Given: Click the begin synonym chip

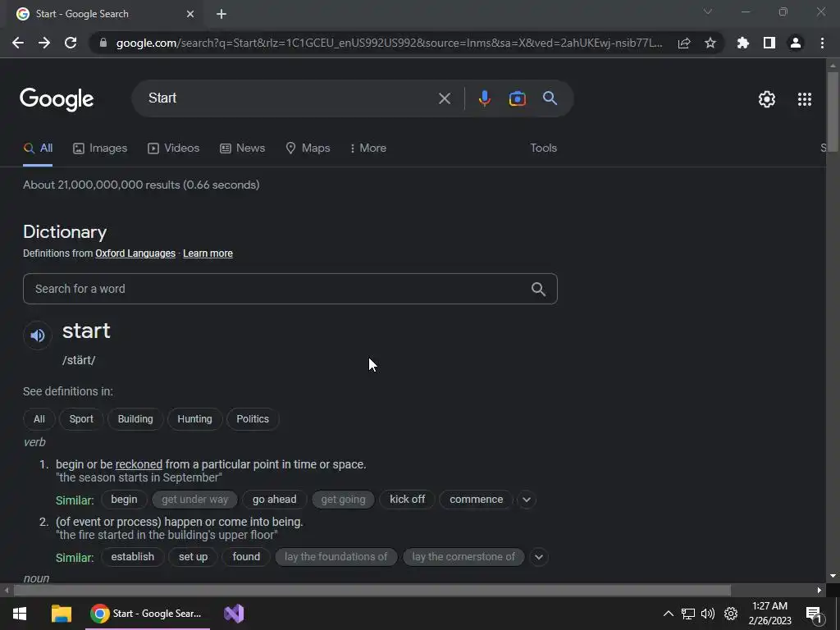Looking at the screenshot, I should pyautogui.click(x=125, y=500).
